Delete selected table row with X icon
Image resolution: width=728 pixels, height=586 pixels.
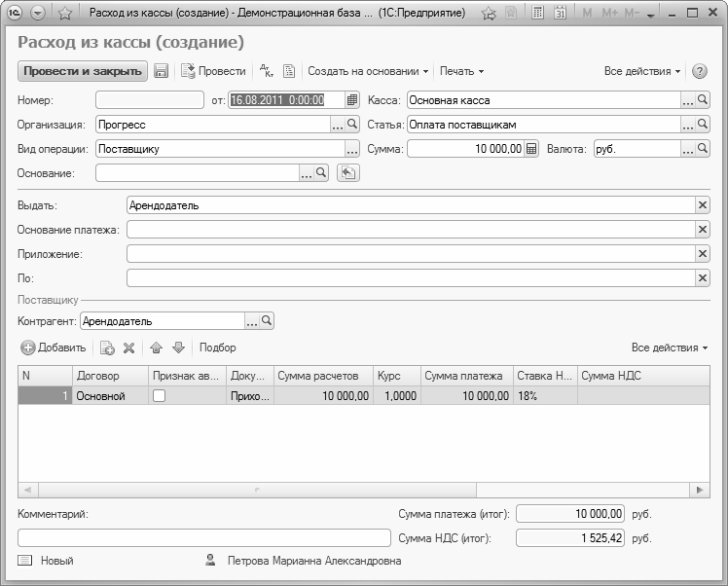128,348
